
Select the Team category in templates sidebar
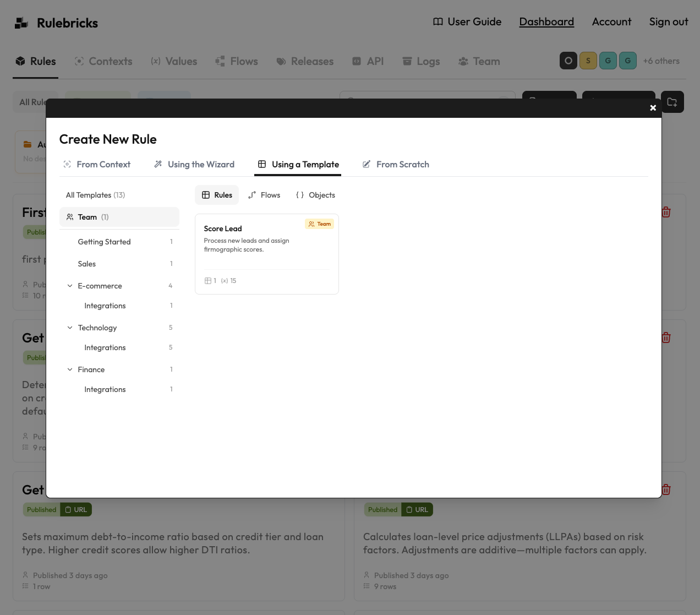click(87, 217)
